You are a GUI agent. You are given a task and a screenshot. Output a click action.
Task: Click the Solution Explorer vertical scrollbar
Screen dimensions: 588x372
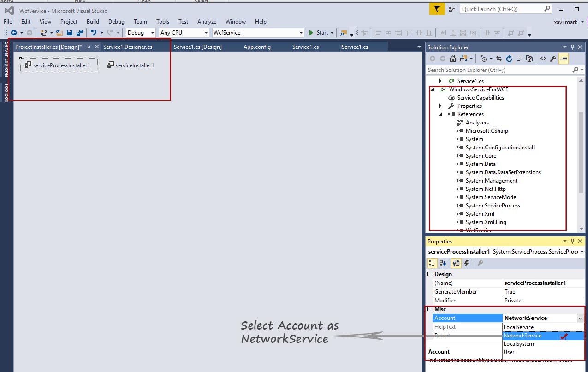[582, 152]
